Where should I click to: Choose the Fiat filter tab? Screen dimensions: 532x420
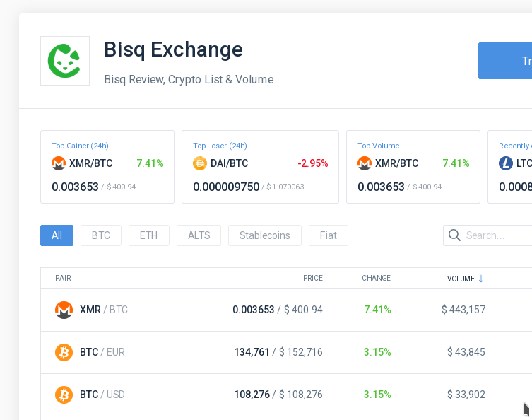coord(329,235)
